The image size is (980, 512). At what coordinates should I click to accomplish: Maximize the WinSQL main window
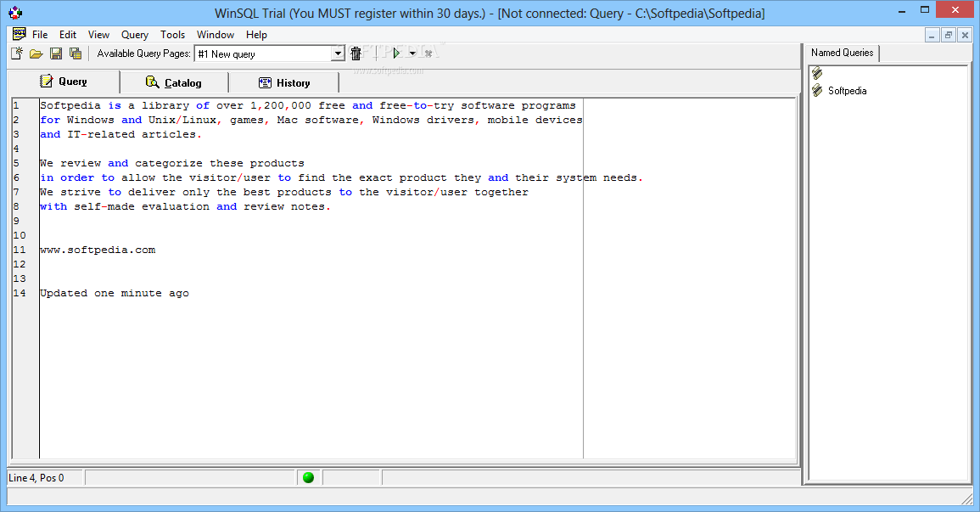924,10
